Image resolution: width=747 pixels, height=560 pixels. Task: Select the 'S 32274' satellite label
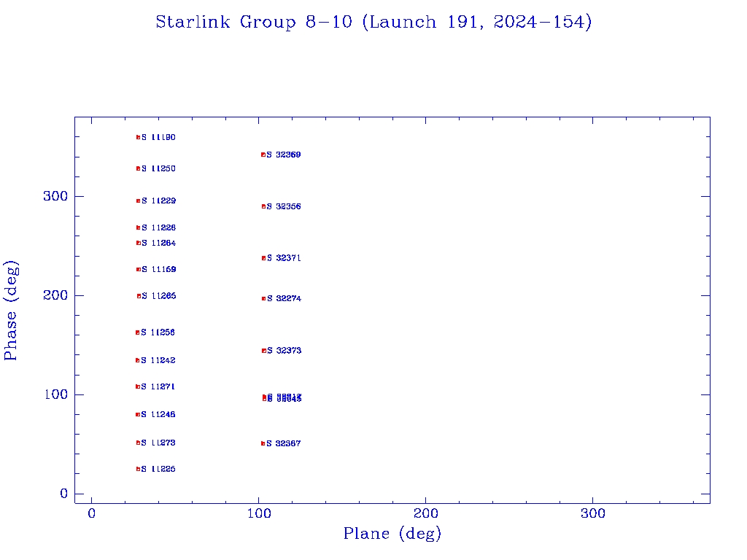point(285,298)
